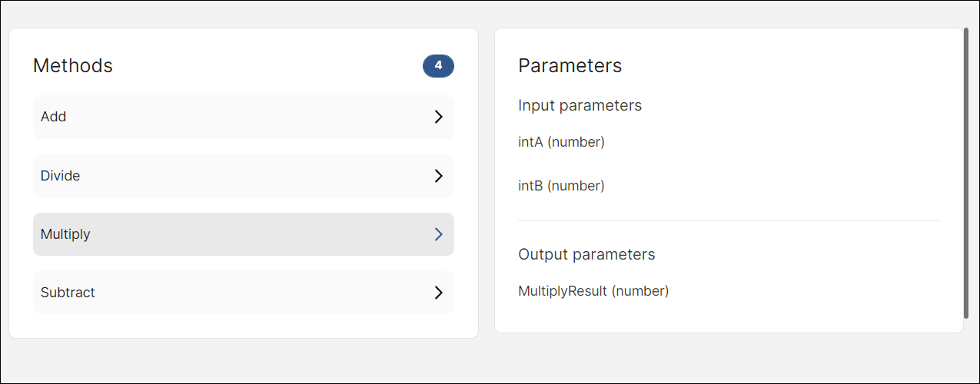Click the chevron arrow beside Add
The width and height of the screenshot is (980, 384).
[x=438, y=117]
